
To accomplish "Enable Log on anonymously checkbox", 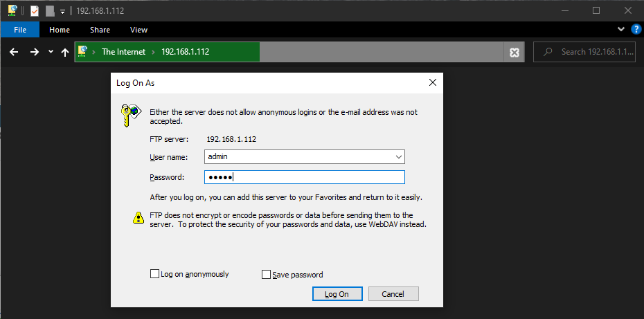I will (x=154, y=274).
